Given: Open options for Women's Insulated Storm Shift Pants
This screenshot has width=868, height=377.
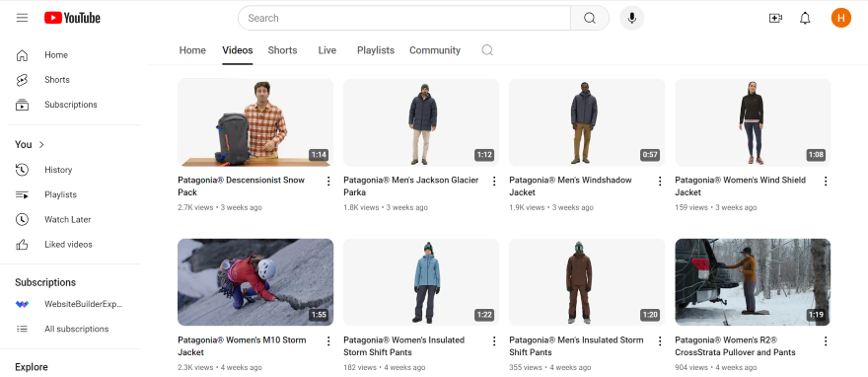Looking at the screenshot, I should tap(494, 341).
